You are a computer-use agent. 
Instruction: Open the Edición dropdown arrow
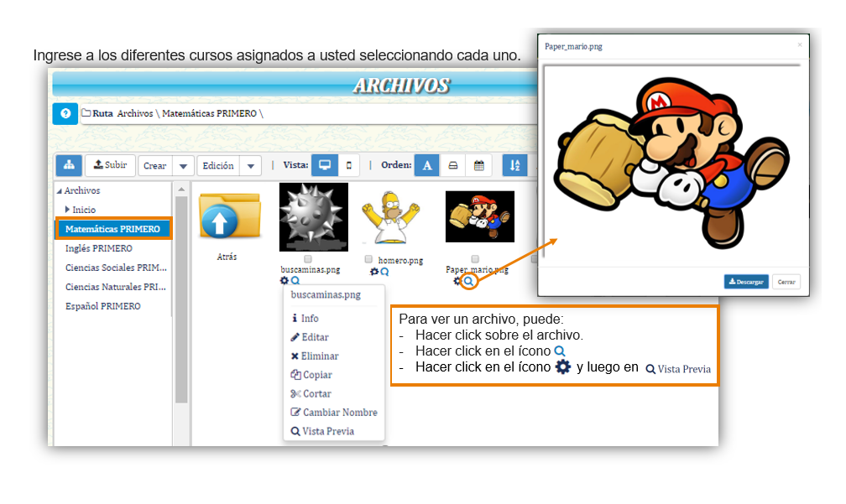[250, 165]
